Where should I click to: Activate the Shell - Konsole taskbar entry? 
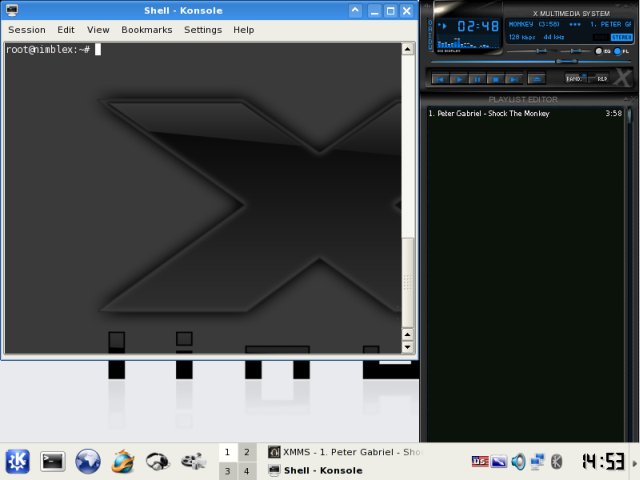click(315, 471)
